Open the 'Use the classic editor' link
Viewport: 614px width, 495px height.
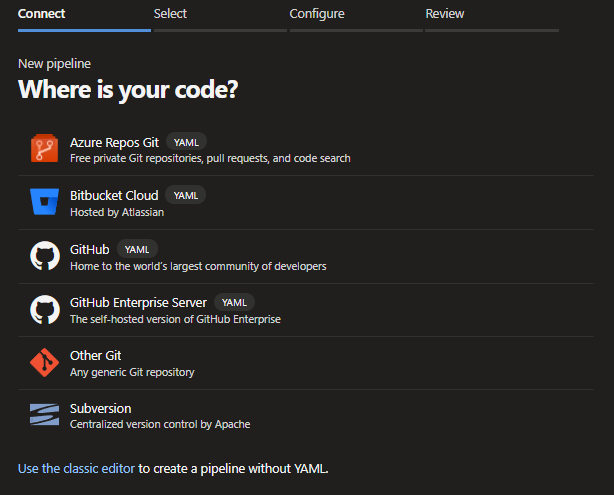click(76, 468)
